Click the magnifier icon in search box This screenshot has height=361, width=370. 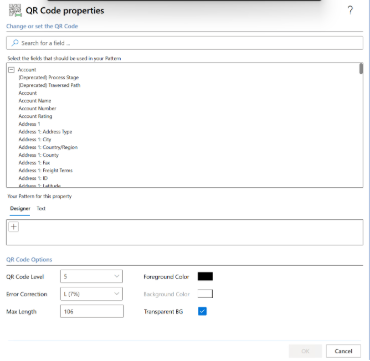[15, 43]
